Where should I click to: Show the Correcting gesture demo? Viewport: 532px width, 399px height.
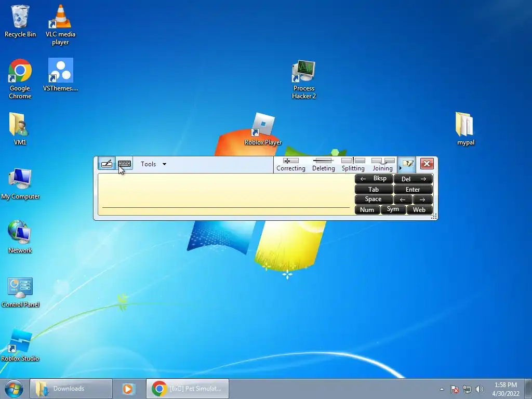[291, 165]
